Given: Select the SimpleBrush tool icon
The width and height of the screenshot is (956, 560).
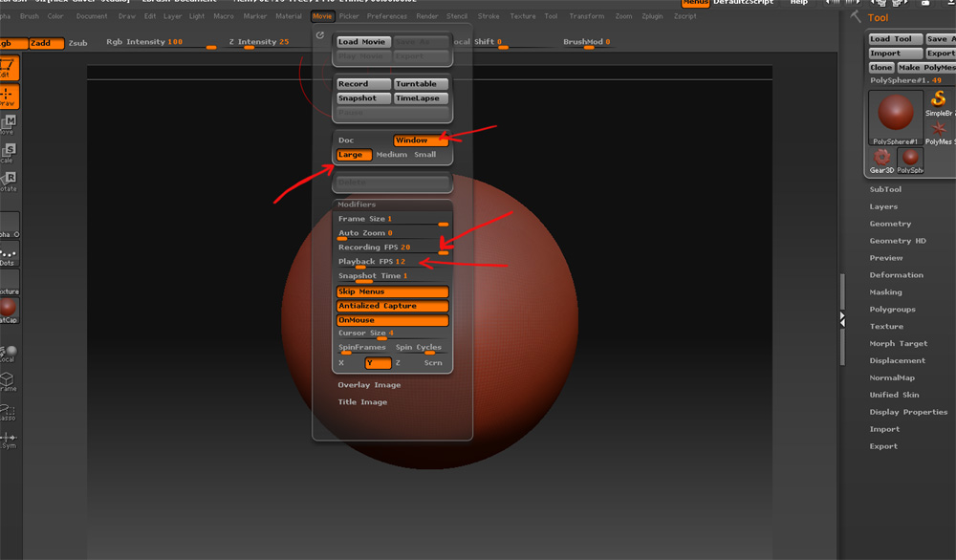Looking at the screenshot, I should coord(939,103).
